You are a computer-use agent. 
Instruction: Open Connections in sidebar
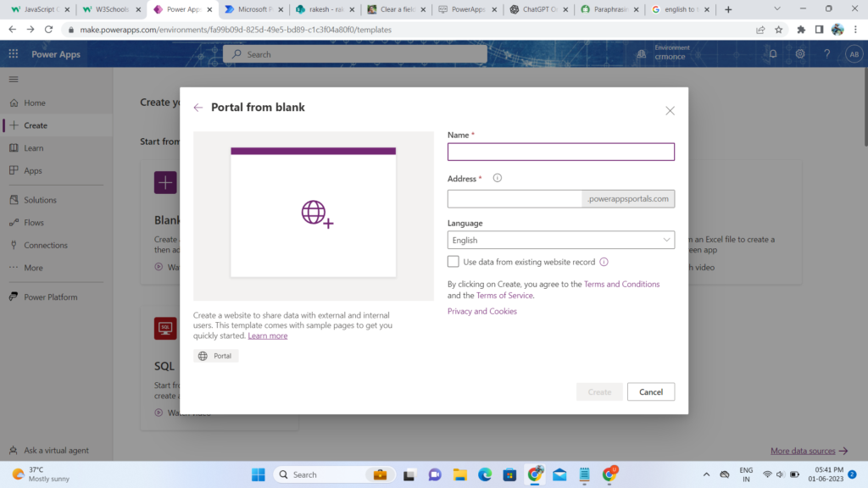tap(57, 245)
